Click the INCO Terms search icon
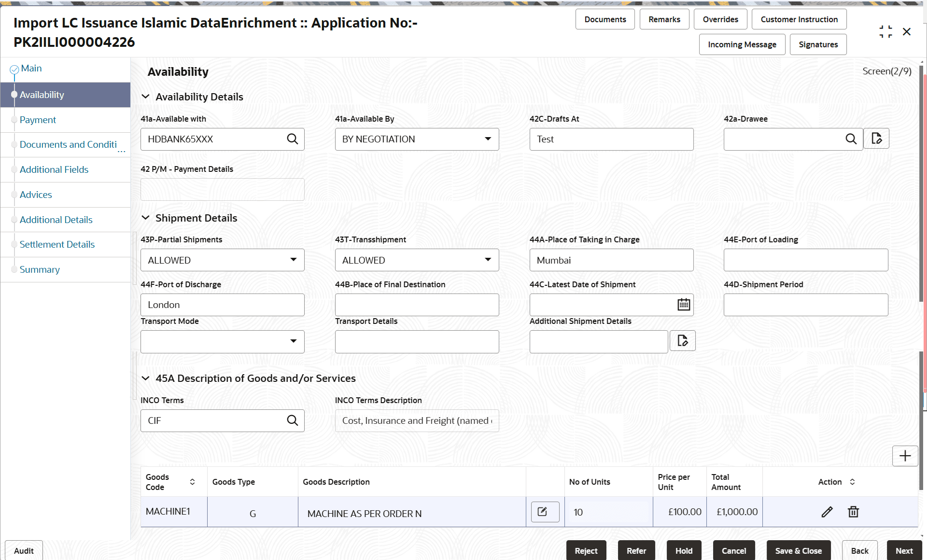This screenshot has width=927, height=560. click(x=293, y=420)
